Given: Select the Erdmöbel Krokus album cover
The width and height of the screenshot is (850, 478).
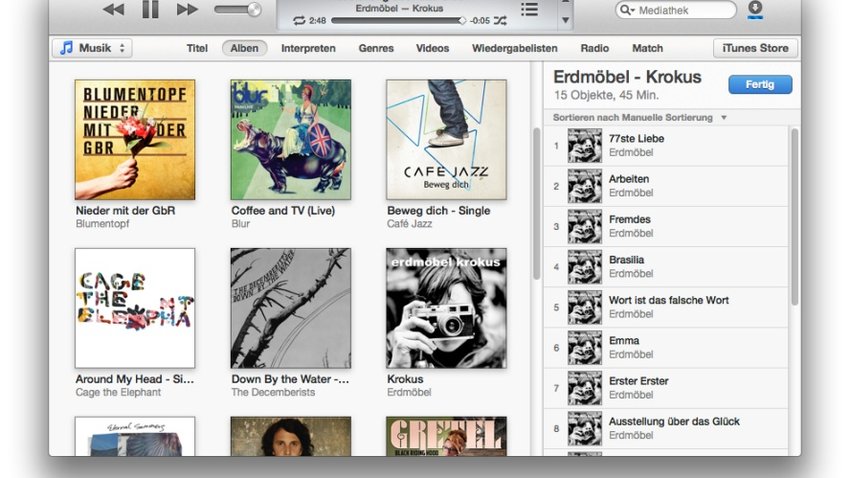Looking at the screenshot, I should point(446,308).
